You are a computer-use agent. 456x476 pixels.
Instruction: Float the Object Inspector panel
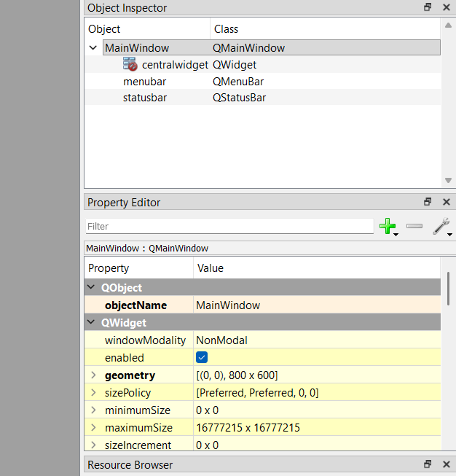(428, 7)
